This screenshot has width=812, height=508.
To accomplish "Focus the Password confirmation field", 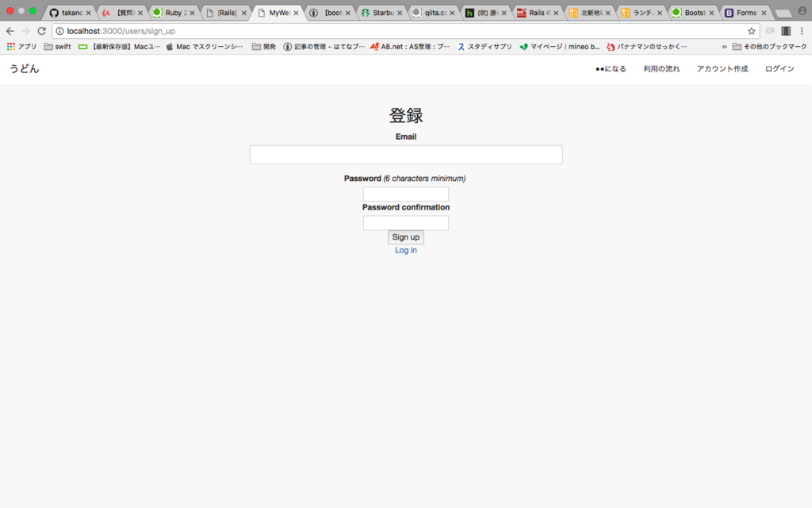I will point(406,223).
